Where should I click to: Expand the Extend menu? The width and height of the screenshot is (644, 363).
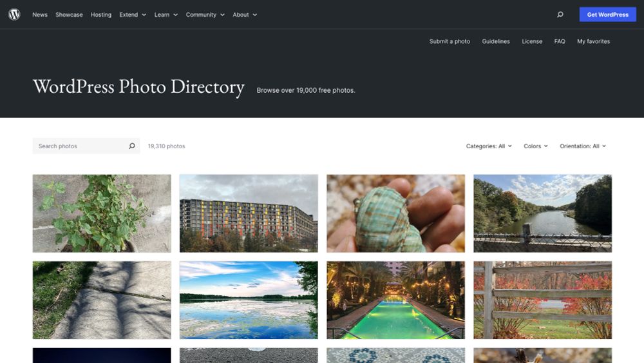(133, 14)
